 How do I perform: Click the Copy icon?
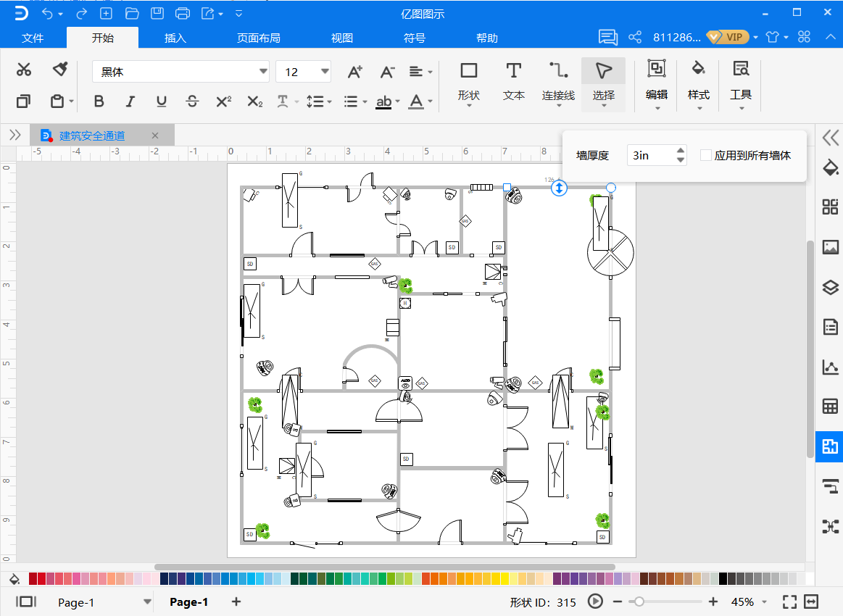[23, 101]
